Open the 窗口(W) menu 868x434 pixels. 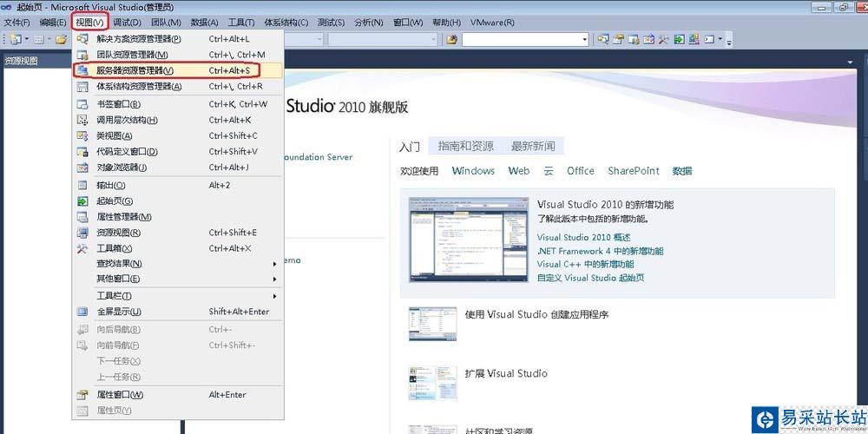(408, 23)
